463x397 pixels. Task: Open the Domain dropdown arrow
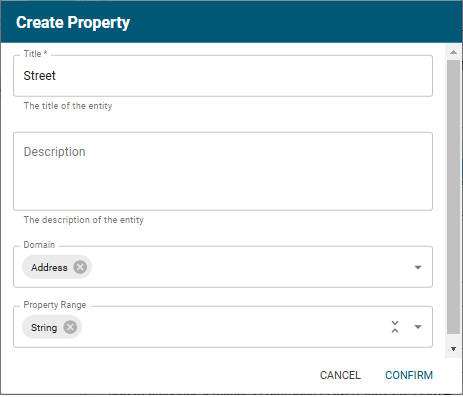(x=418, y=267)
